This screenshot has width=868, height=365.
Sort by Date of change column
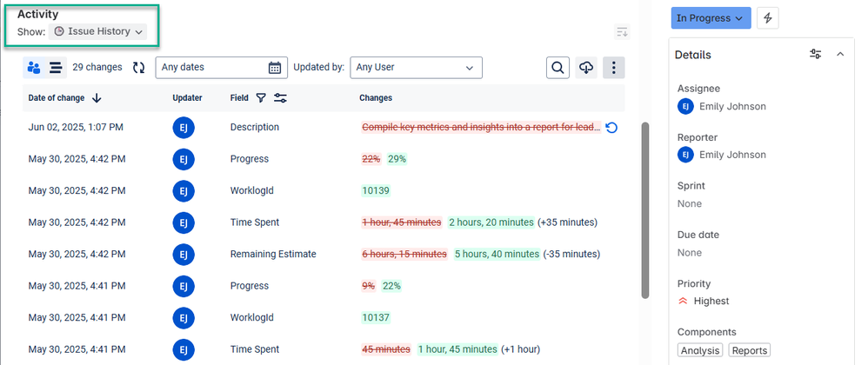pyautogui.click(x=64, y=98)
